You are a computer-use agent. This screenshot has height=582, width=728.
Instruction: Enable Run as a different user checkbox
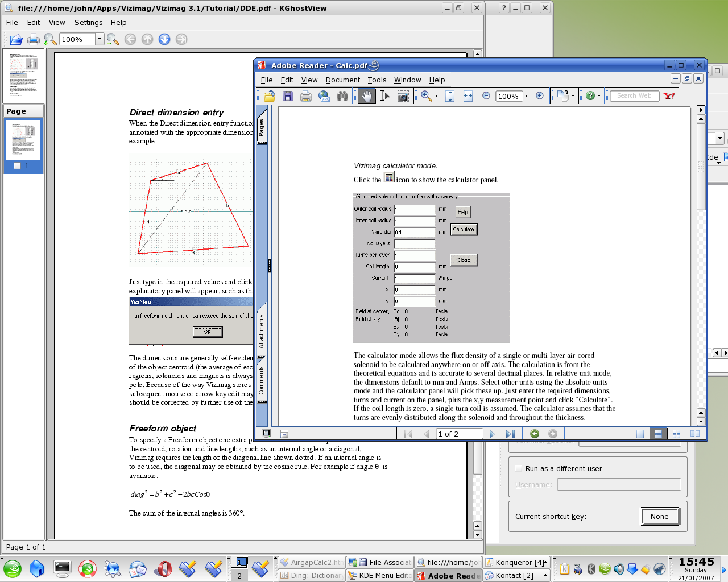pos(519,468)
